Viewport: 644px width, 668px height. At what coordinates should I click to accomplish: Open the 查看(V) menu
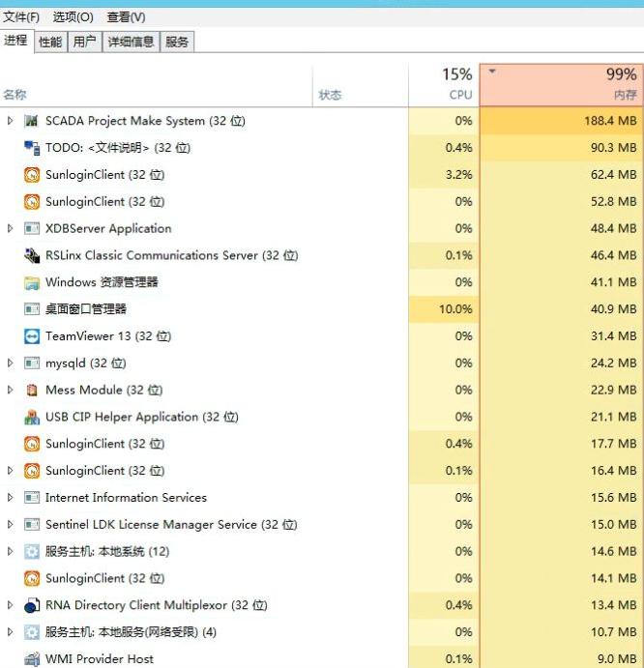(x=126, y=17)
